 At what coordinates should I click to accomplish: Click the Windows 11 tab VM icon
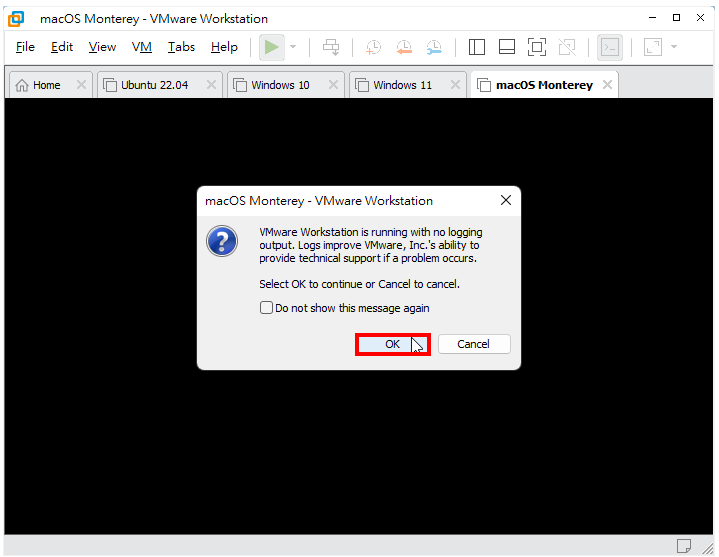[362, 85]
